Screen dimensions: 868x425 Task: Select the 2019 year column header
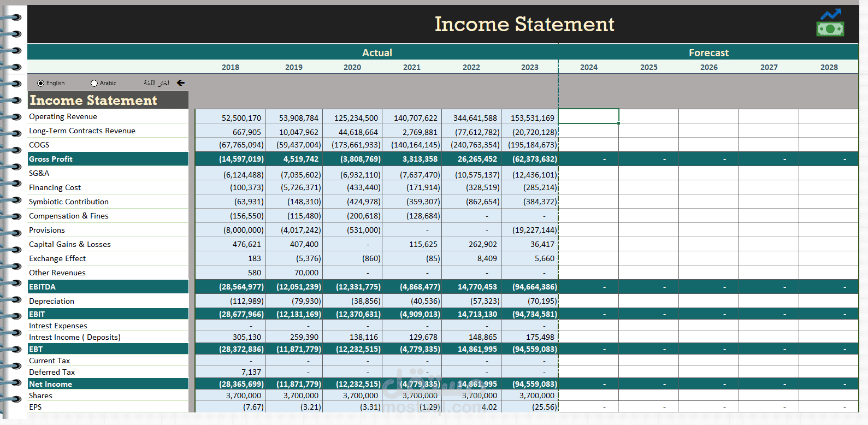click(294, 67)
